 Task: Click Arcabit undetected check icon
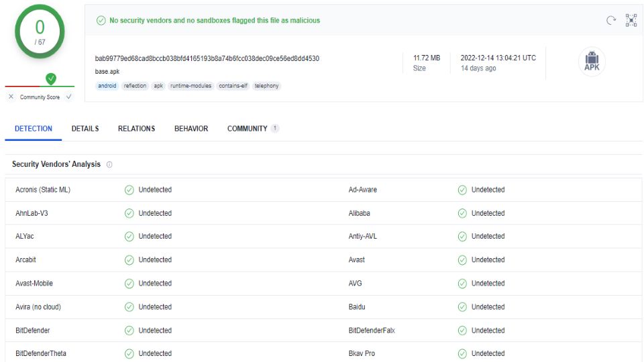point(129,260)
